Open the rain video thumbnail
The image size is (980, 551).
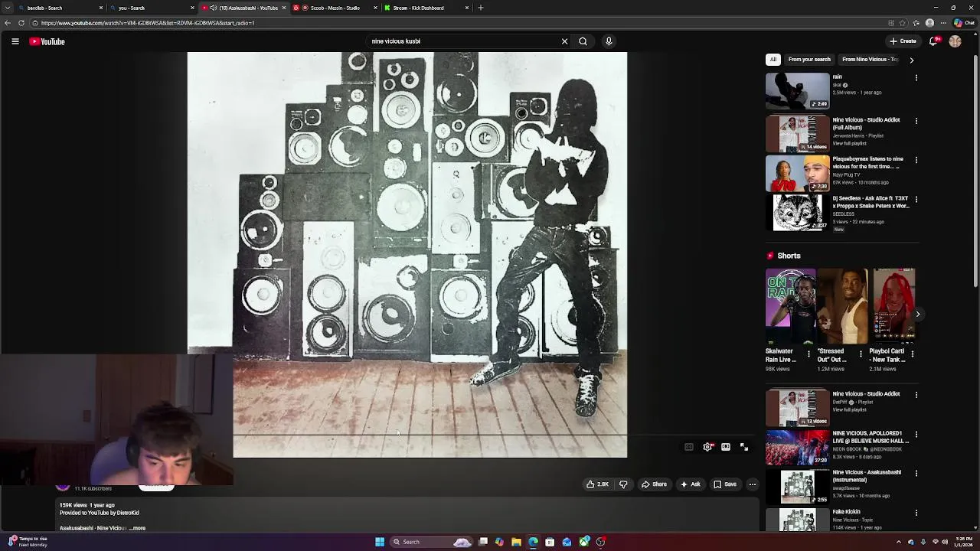click(x=797, y=90)
